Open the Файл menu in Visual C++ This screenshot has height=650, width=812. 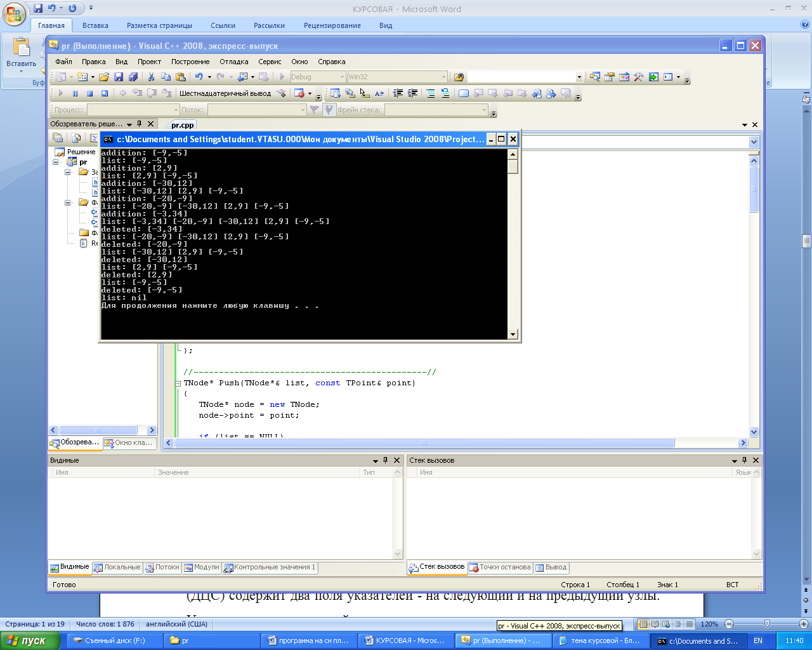(x=63, y=62)
